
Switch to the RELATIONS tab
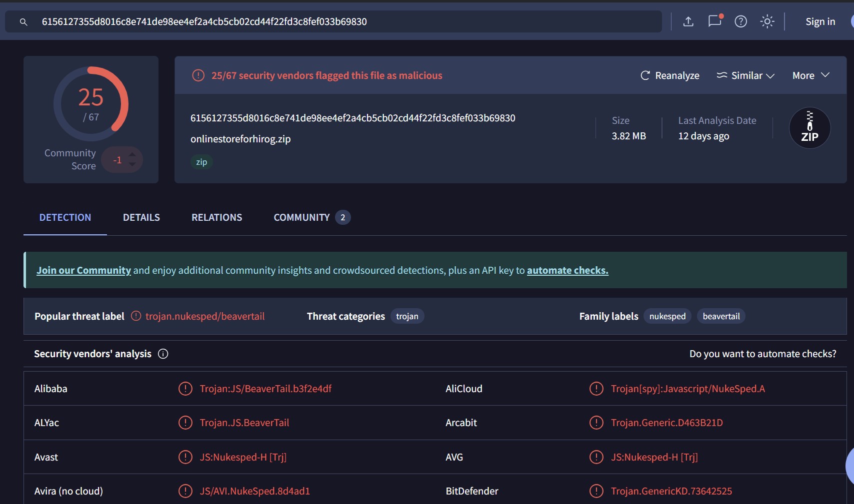217,217
